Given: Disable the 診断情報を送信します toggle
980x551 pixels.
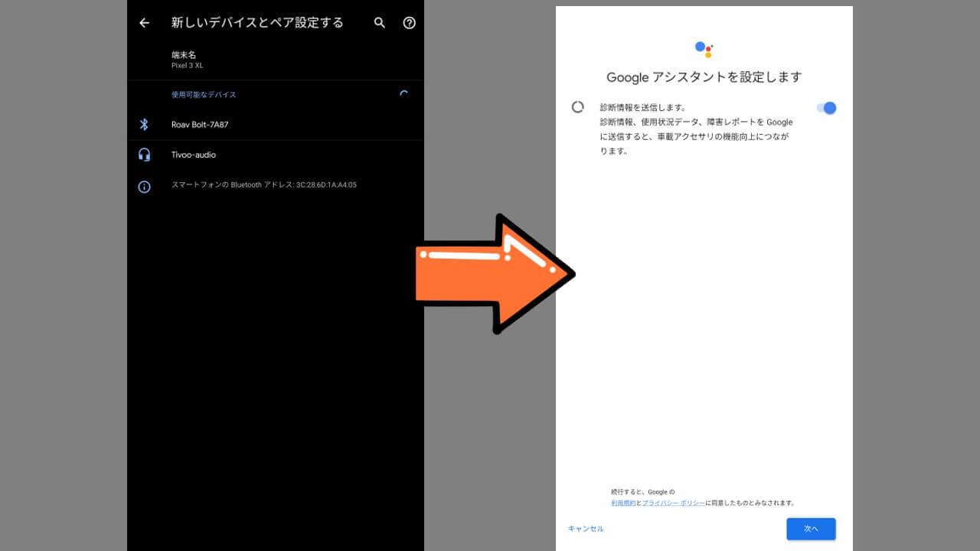Looking at the screenshot, I should [826, 108].
